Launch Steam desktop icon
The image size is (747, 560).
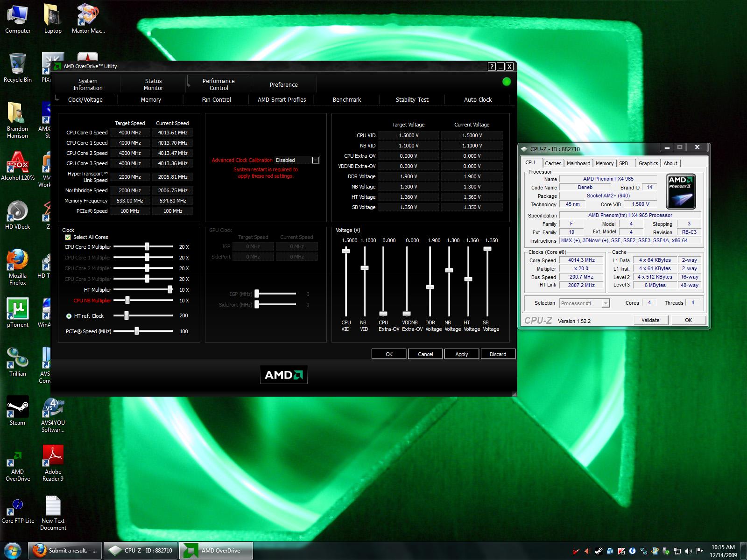pos(18,411)
